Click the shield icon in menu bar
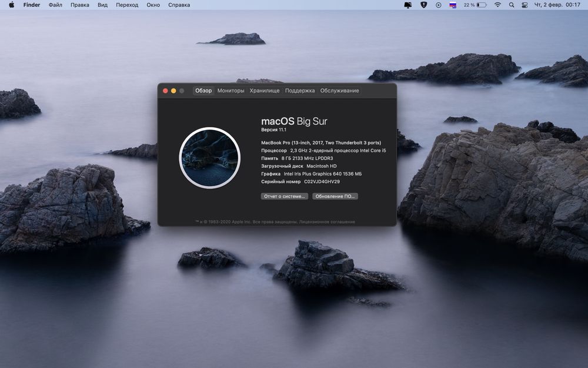This screenshot has height=368, width=588. tap(423, 5)
